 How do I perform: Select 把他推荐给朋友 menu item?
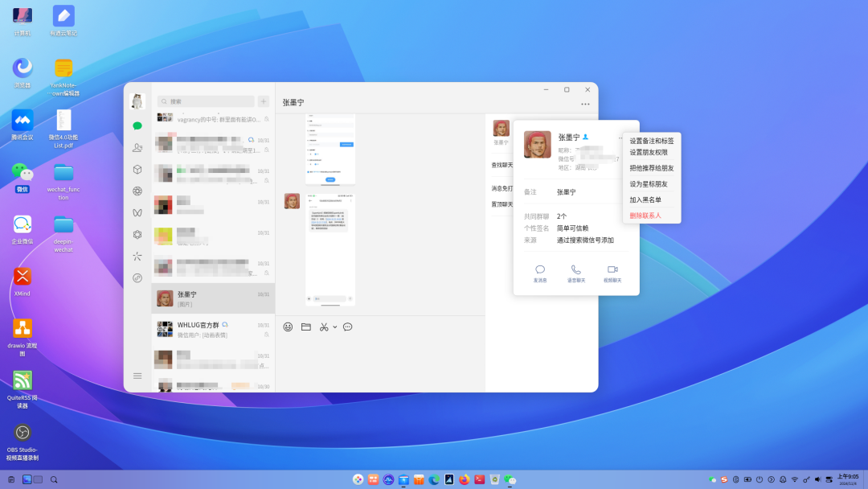[x=652, y=168]
